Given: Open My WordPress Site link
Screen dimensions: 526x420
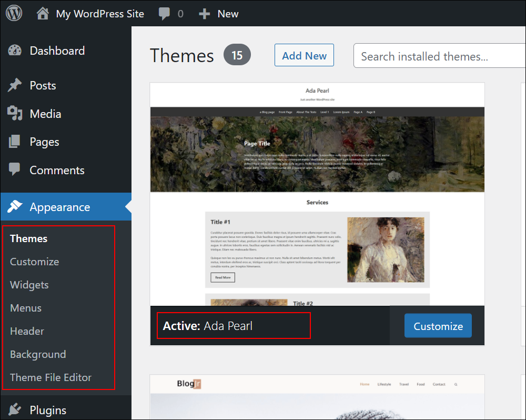Looking at the screenshot, I should [x=100, y=14].
